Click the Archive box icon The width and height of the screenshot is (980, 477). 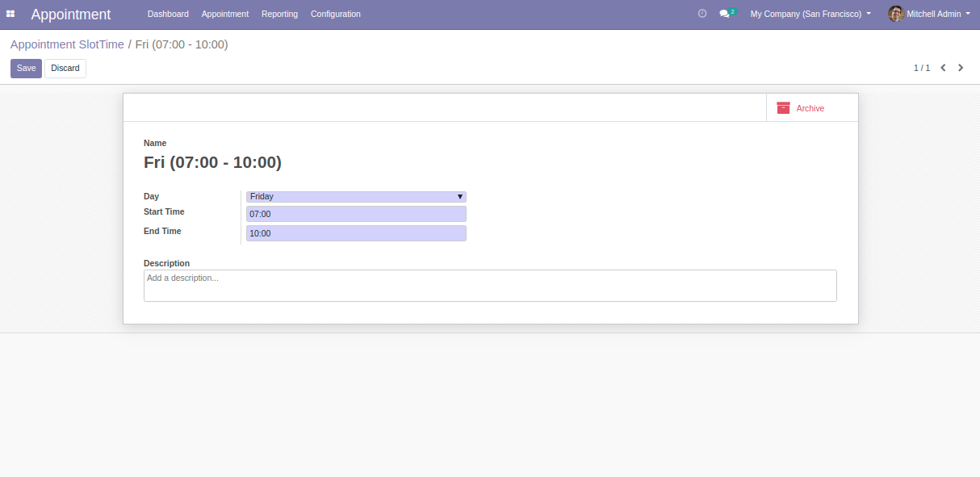coord(783,108)
